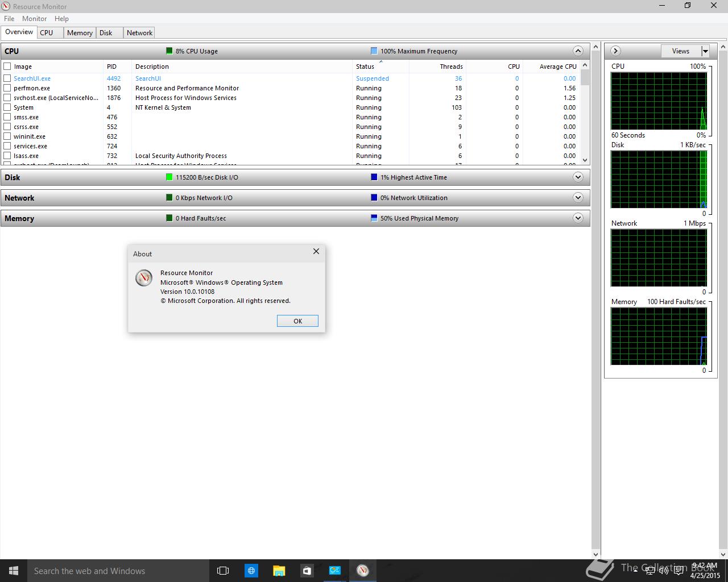Click the CPU process list scroll-up arrow
The width and height of the screenshot is (728, 582).
click(585, 66)
